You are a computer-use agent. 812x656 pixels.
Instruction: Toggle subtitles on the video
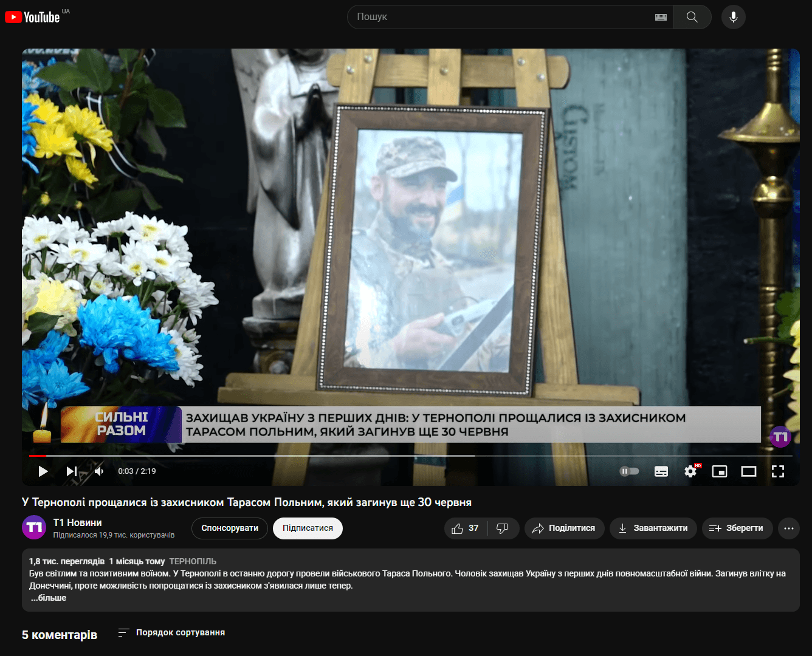661,471
